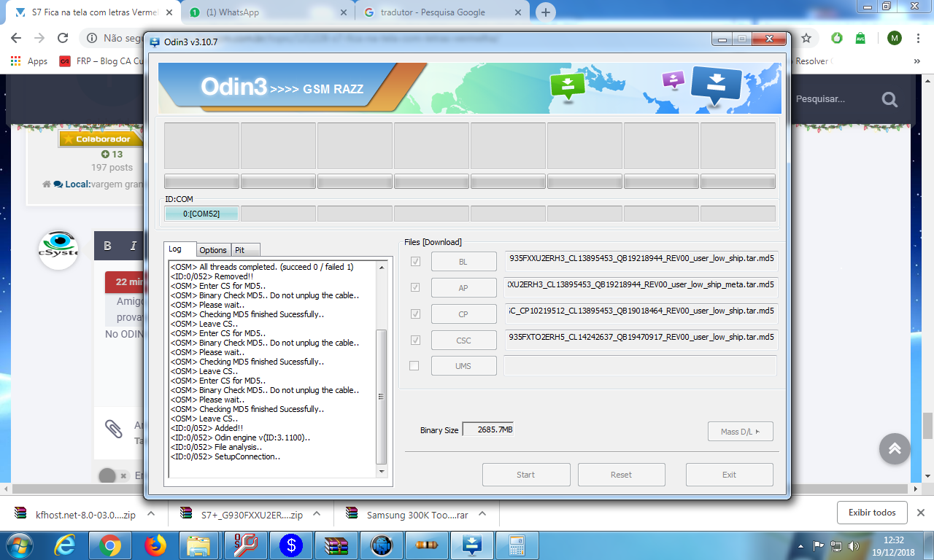Close the Chrome downloads bar
This screenshot has width=934, height=560.
click(921, 513)
